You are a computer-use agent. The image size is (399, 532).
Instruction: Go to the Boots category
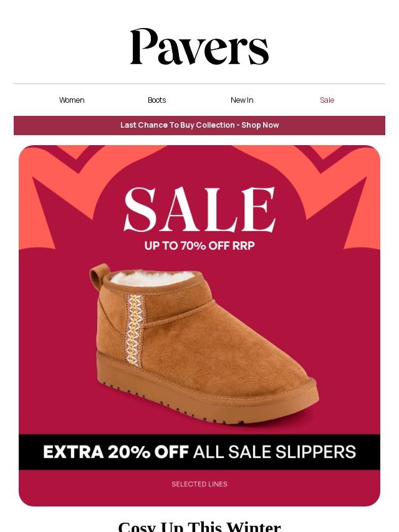157,100
